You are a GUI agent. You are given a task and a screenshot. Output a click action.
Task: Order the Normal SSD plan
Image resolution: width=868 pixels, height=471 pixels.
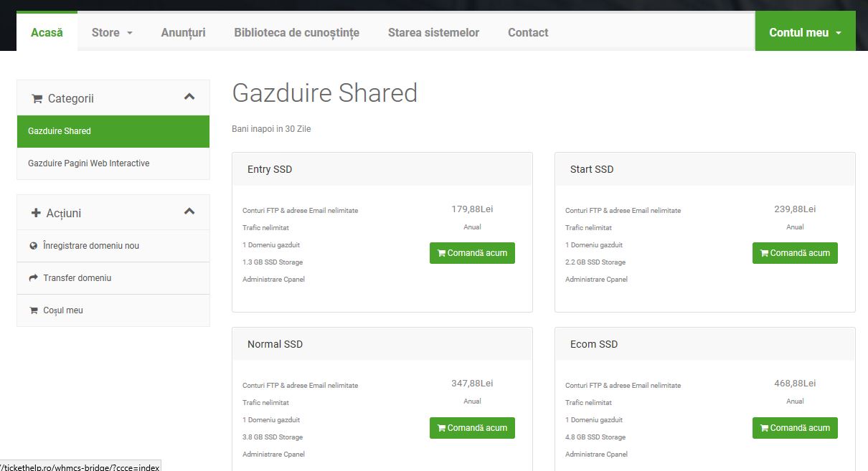click(x=472, y=428)
